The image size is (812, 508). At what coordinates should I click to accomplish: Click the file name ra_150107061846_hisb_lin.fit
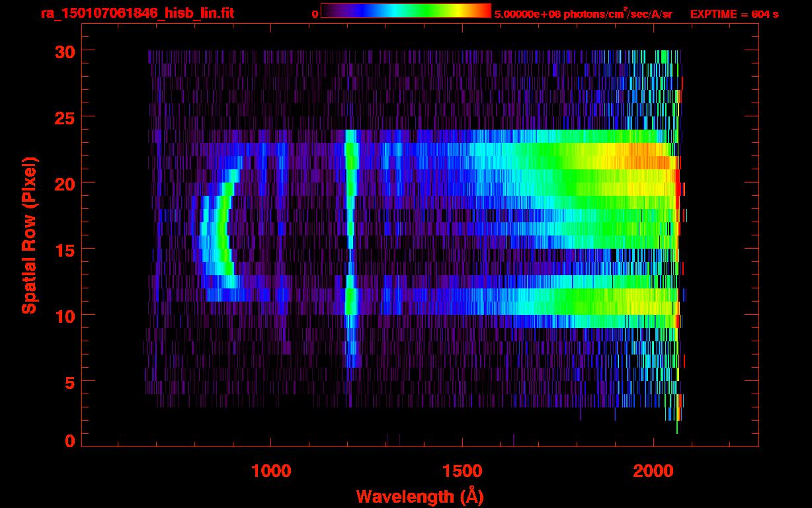[x=137, y=13]
